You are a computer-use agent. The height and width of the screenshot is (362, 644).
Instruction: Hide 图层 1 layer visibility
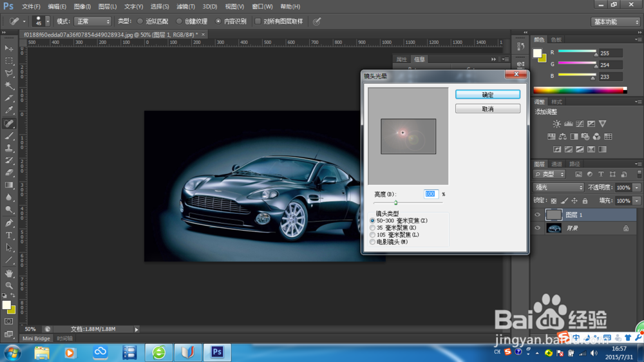[537, 214]
